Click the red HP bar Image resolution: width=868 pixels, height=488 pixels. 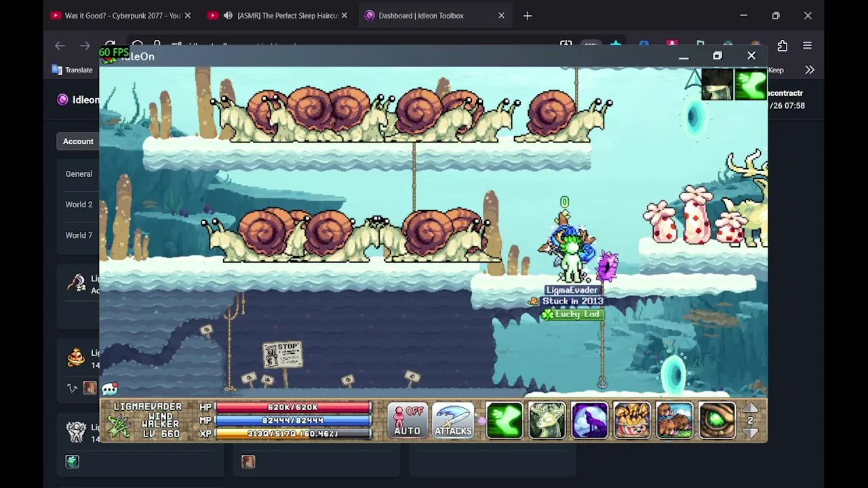tap(293, 407)
